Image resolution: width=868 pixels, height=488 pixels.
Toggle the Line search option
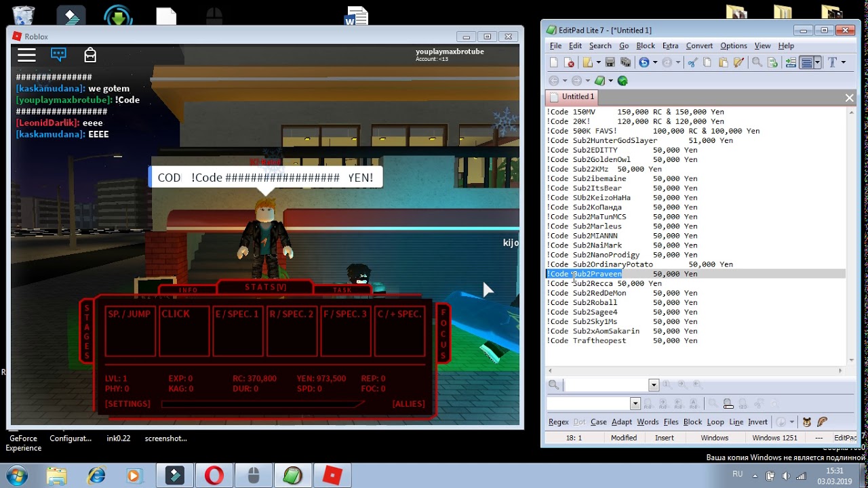click(736, 422)
